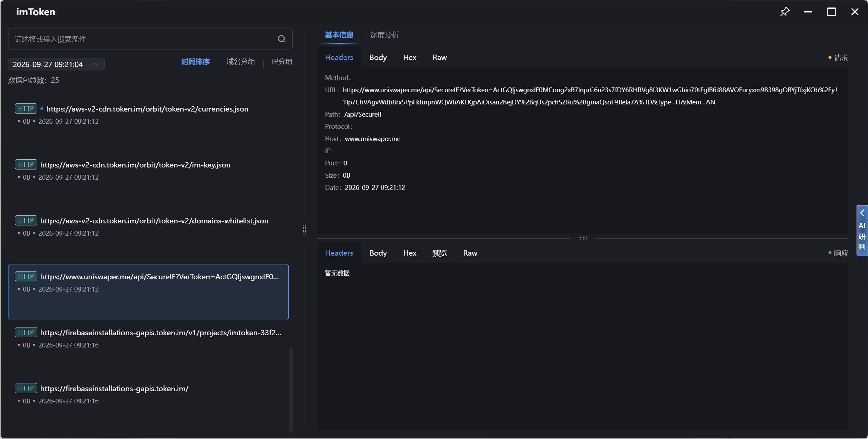This screenshot has height=439, width=868.
Task: Click the request/response horizontal splitter handle
Action: pyautogui.click(x=583, y=238)
